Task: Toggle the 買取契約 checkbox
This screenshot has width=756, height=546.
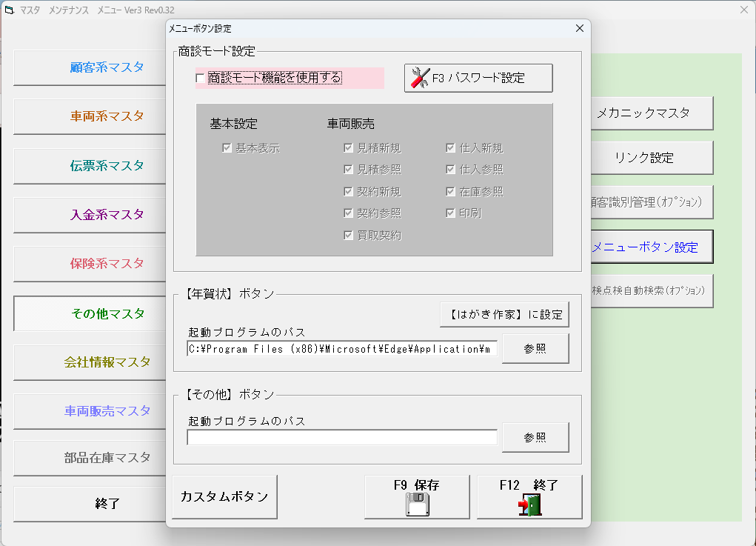Action: click(x=348, y=235)
